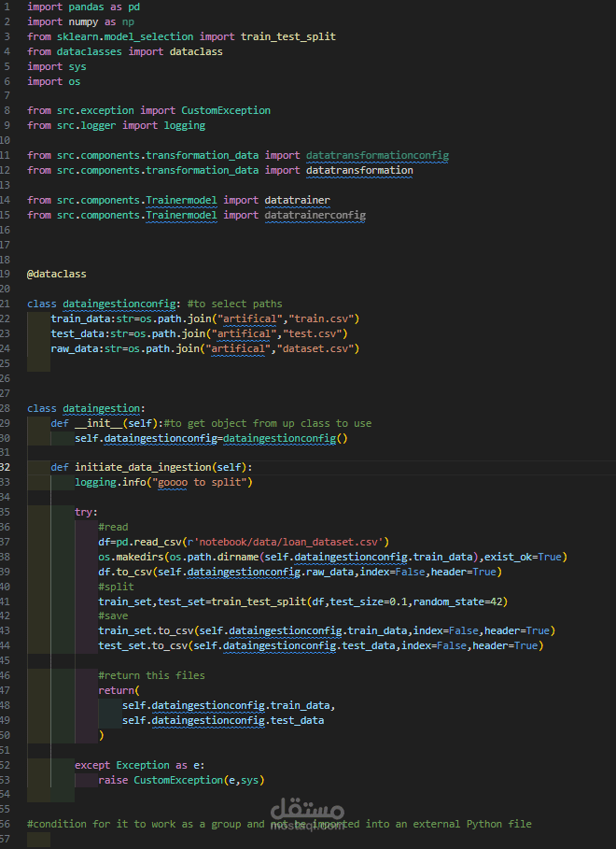This screenshot has width=616, height=849.
Task: Click the 'try:' keyword
Action: click(x=86, y=512)
